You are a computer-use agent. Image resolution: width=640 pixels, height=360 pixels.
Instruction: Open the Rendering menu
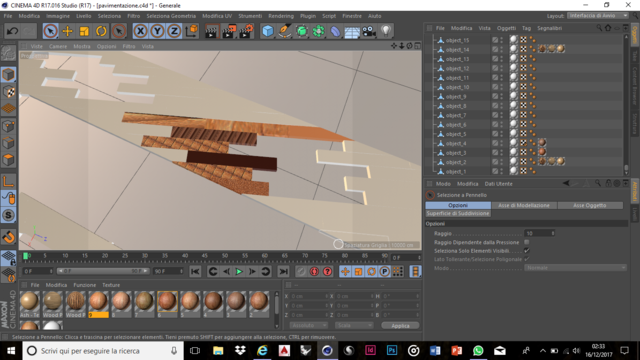281,16
